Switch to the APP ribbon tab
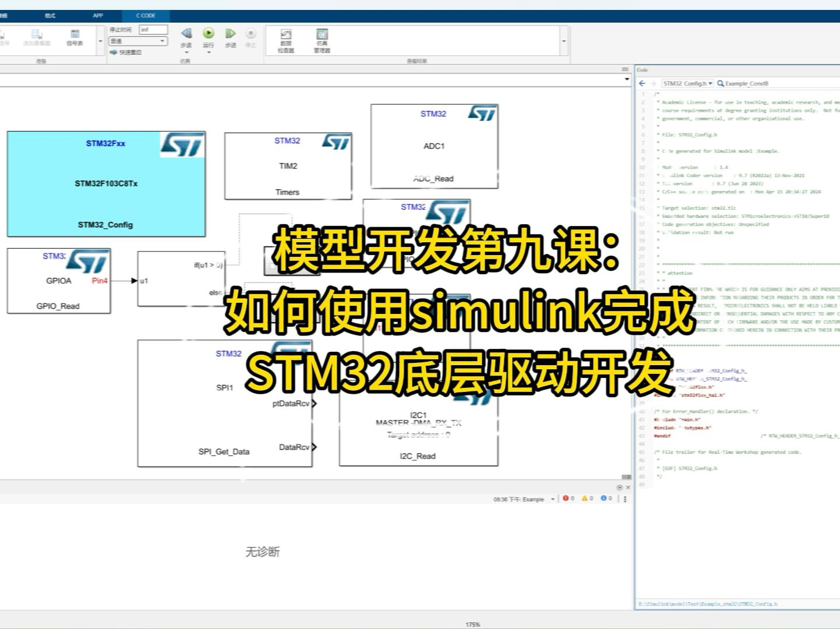The height and width of the screenshot is (629, 840). (98, 16)
